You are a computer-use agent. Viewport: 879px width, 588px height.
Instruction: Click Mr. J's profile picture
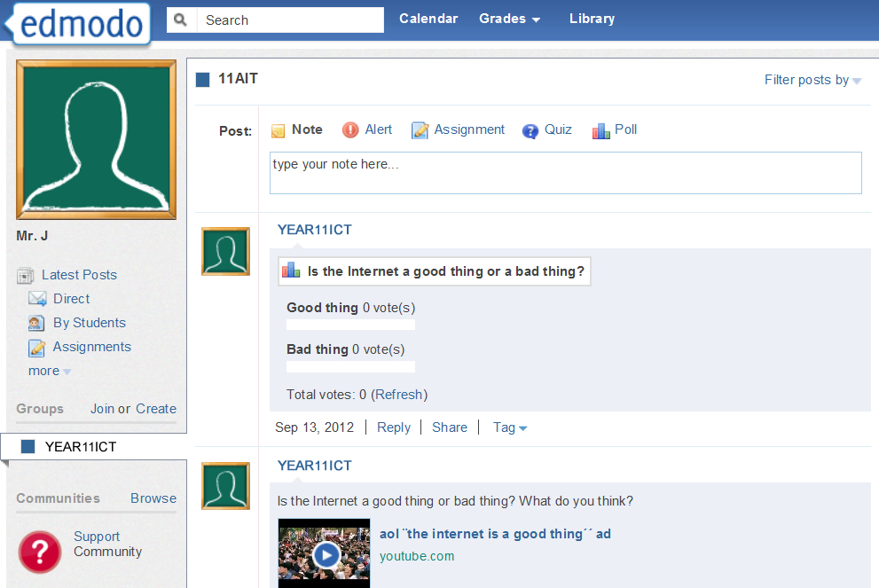pos(97,139)
